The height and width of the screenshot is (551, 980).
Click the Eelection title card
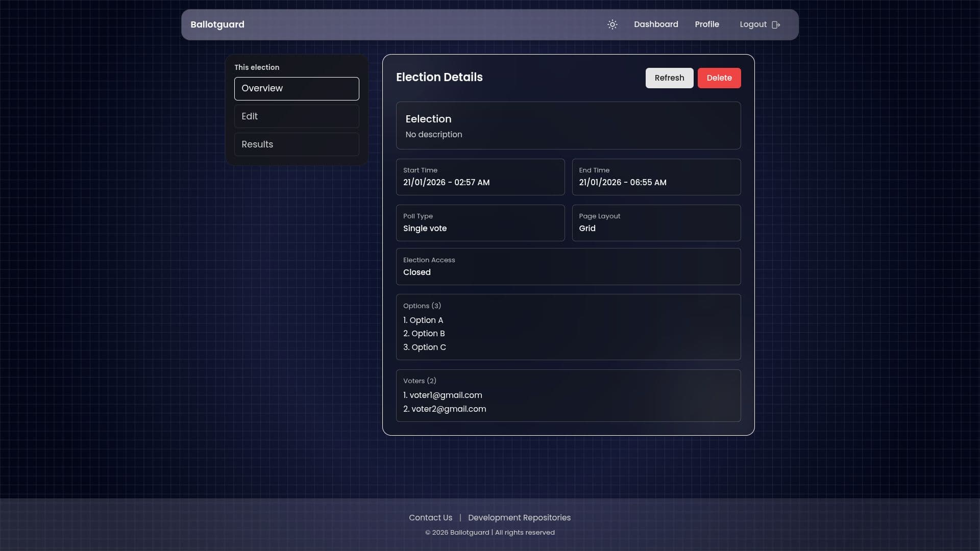pos(568,126)
